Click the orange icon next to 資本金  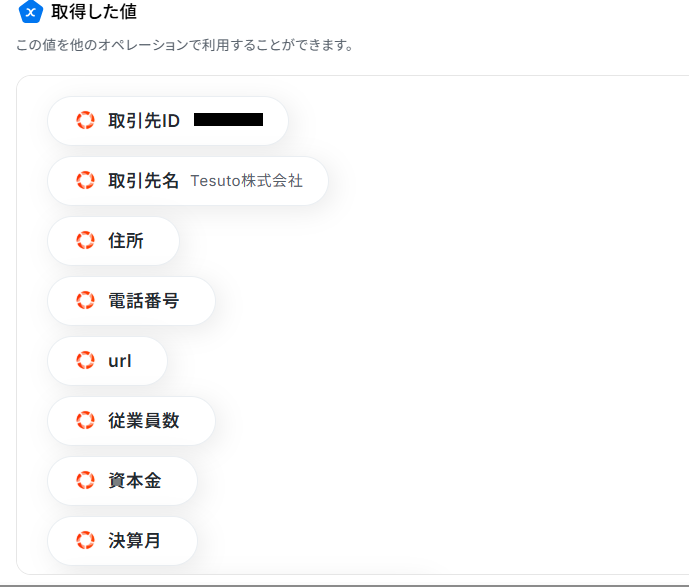click(x=86, y=481)
